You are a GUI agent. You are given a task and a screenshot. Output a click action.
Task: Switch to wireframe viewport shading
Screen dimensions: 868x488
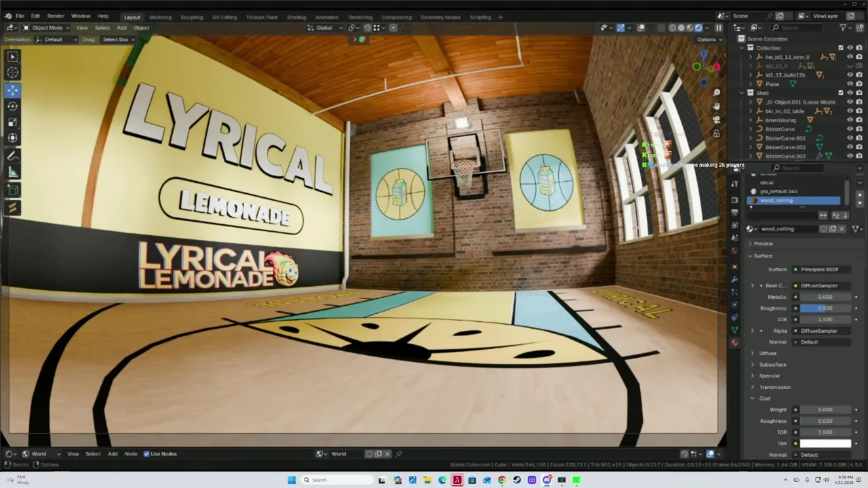pyautogui.click(x=673, y=28)
